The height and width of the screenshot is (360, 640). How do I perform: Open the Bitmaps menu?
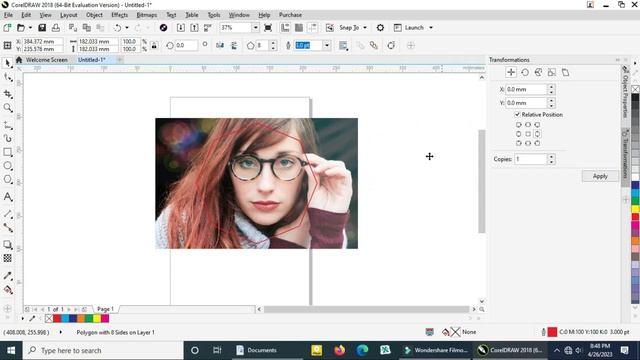click(147, 15)
